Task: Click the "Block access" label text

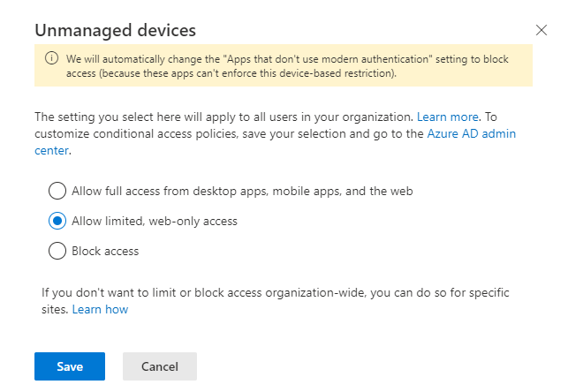Action: tap(105, 251)
